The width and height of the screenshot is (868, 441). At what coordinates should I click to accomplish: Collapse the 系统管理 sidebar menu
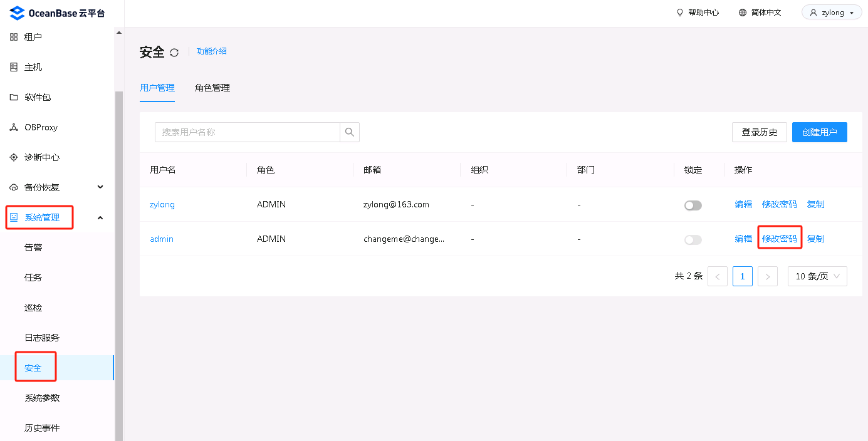pyautogui.click(x=100, y=217)
